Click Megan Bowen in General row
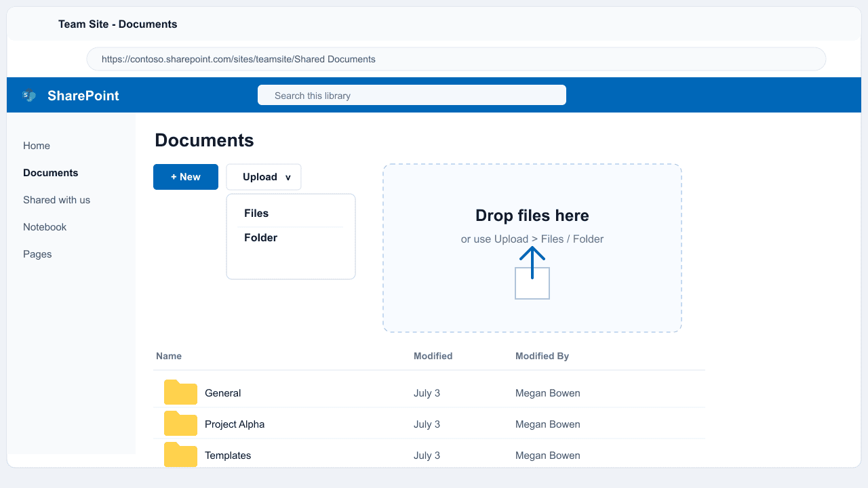Screen dimensions: 868x488 pos(548,393)
